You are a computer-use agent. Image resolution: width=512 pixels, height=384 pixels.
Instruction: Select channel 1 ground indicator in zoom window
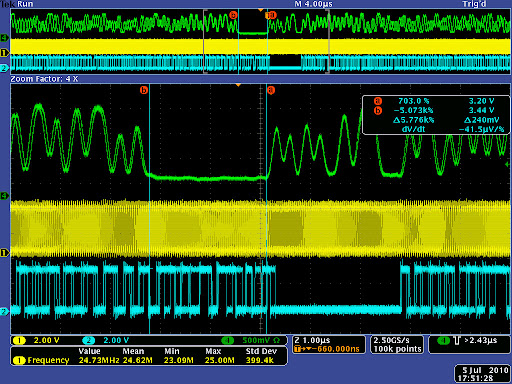point(5,253)
